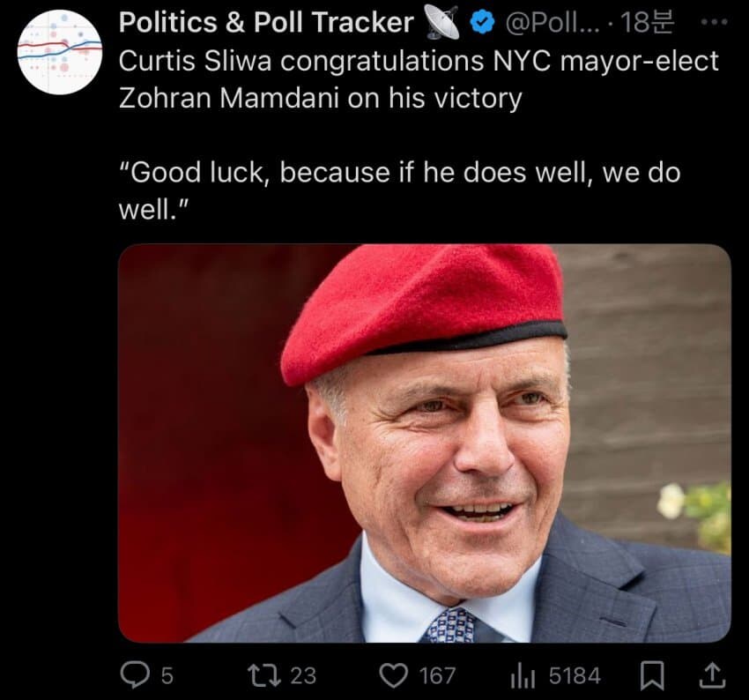Click the view count of 5184
This screenshot has height=700, width=749.
(x=575, y=675)
